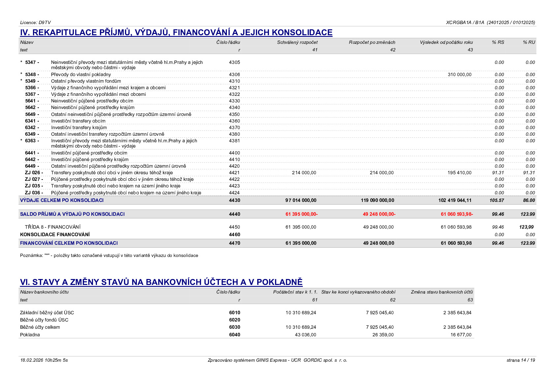The height and width of the screenshot is (392, 555).
Task: Click the Poznámka footnote about consolidation
Action: point(109,255)
